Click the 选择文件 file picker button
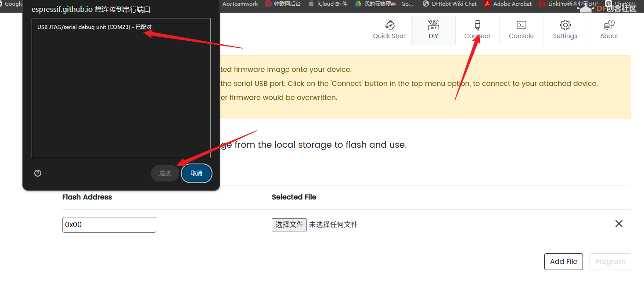Viewport: 644px width, 288px height. point(289,224)
